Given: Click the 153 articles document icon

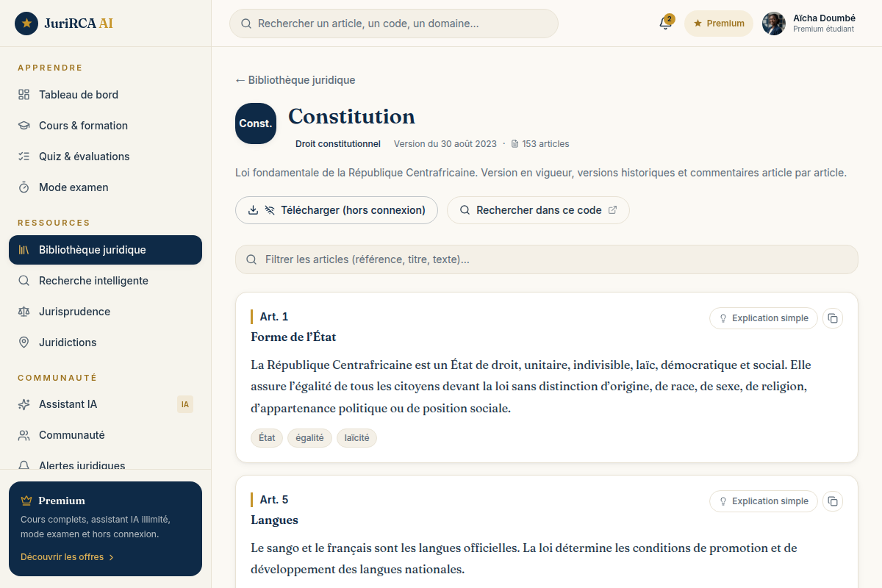Looking at the screenshot, I should click(514, 144).
